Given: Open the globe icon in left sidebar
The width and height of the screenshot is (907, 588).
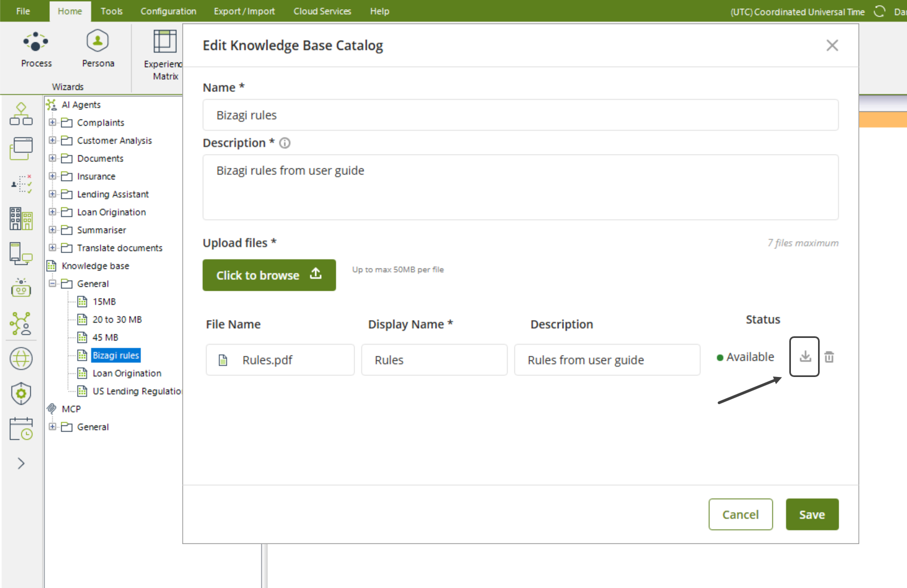Looking at the screenshot, I should (x=21, y=359).
